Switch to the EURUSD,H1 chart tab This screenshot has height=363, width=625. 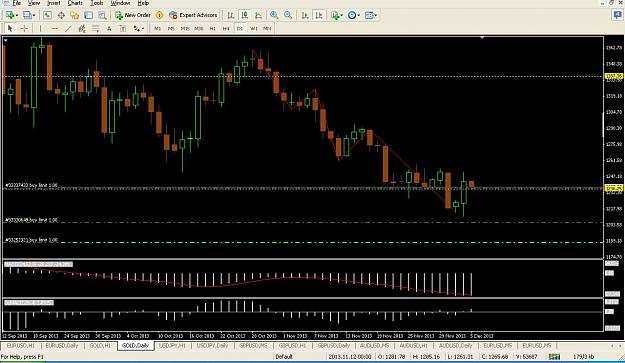pos(21,345)
